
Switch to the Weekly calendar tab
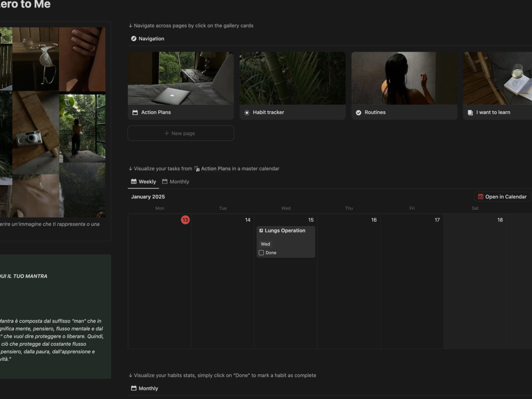(x=144, y=181)
